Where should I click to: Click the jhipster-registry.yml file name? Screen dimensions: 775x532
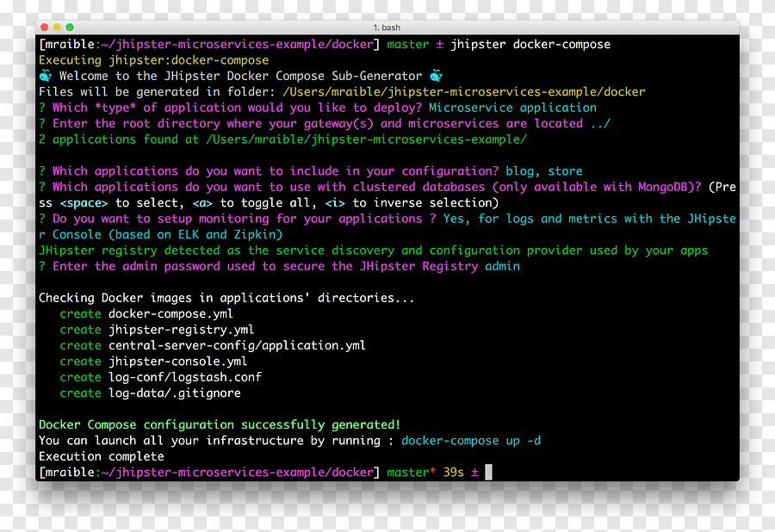[x=181, y=330]
